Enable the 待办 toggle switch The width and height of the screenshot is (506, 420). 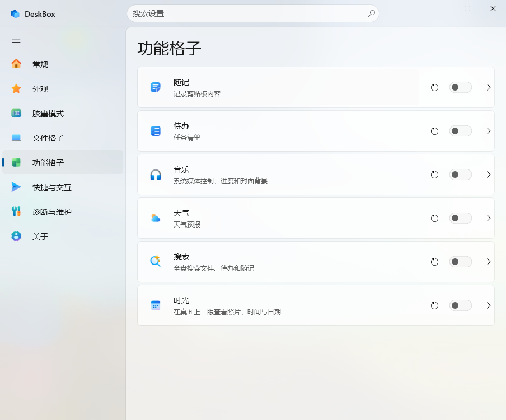[461, 131]
